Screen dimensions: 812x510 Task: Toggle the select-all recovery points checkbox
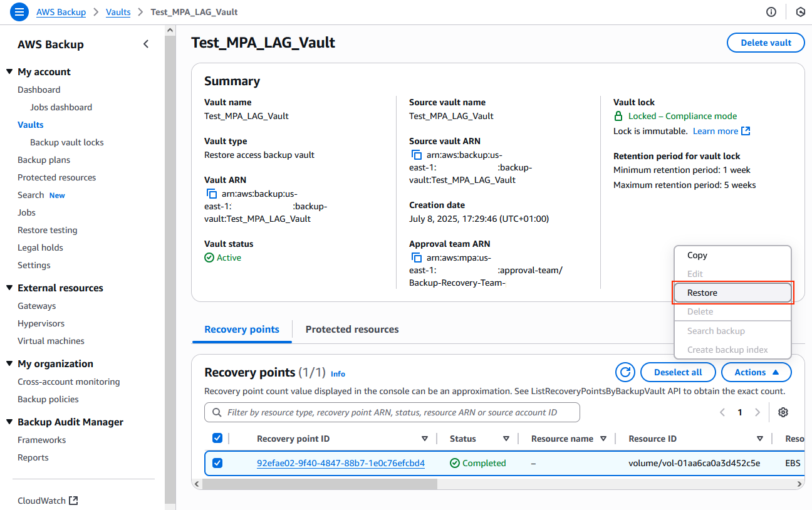point(217,438)
